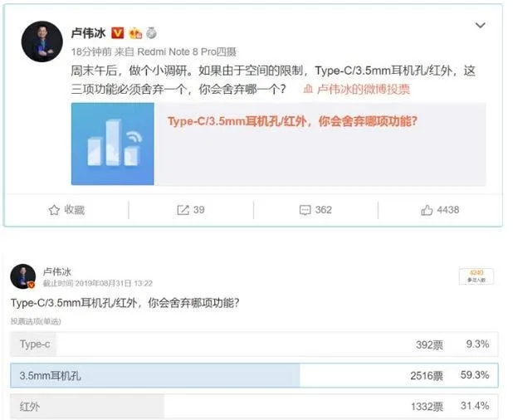Click the repost share icon

click(x=183, y=210)
